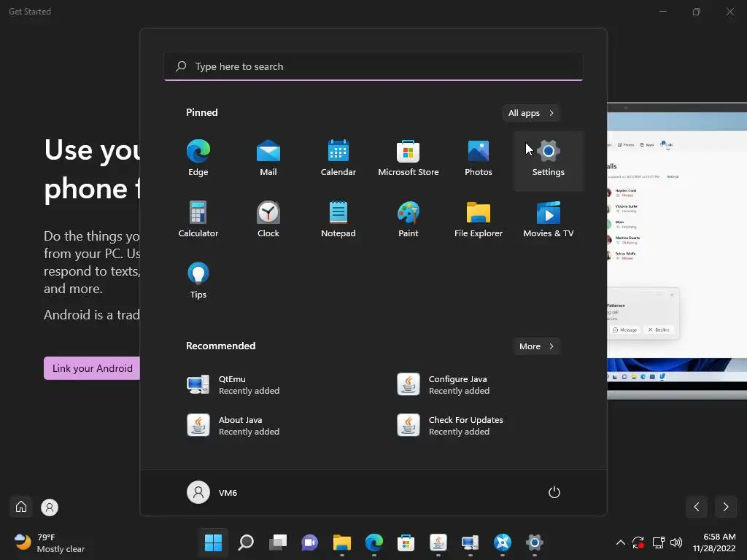Open Microsoft Store from pinned apps

coord(409,158)
